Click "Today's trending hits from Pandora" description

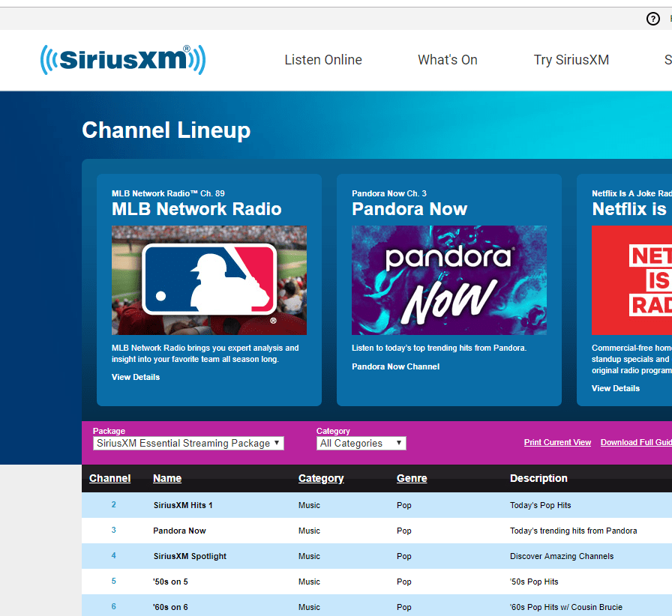point(574,531)
